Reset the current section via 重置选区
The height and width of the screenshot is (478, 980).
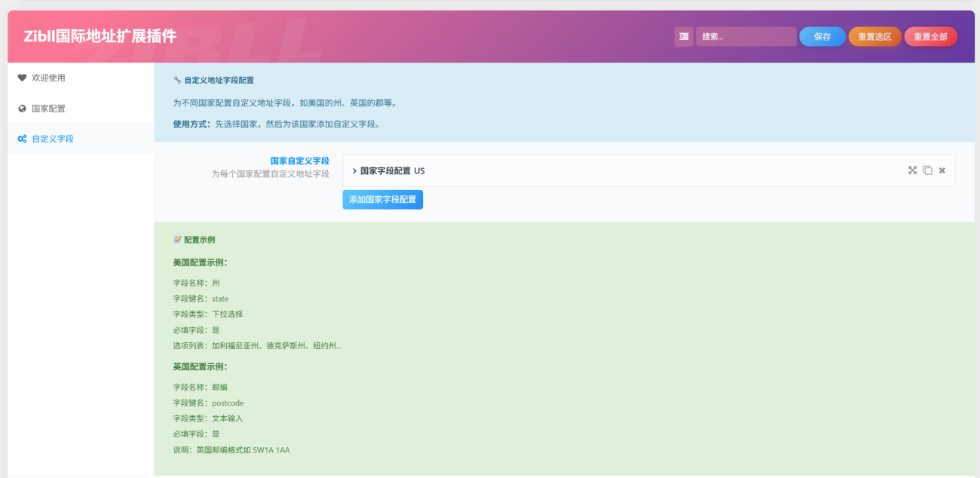coord(874,36)
